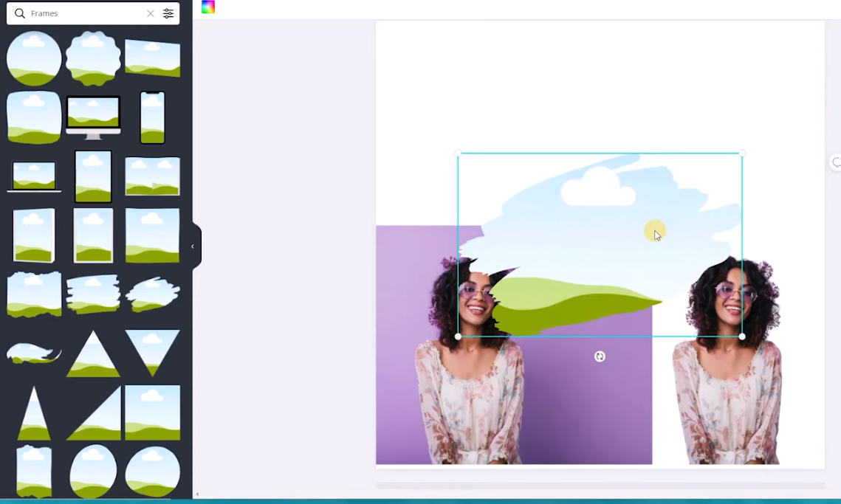The image size is (841, 504).
Task: Click the rotate handle below the frame
Action: 600,356
